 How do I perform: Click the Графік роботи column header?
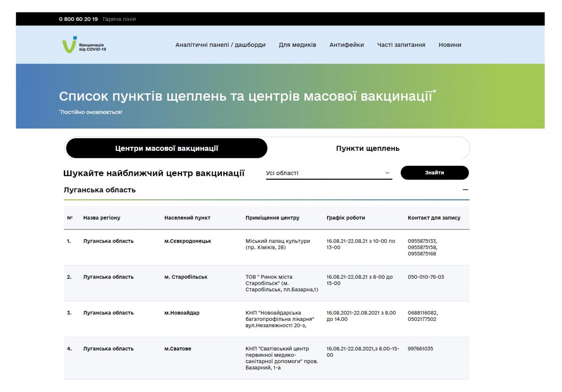345,218
